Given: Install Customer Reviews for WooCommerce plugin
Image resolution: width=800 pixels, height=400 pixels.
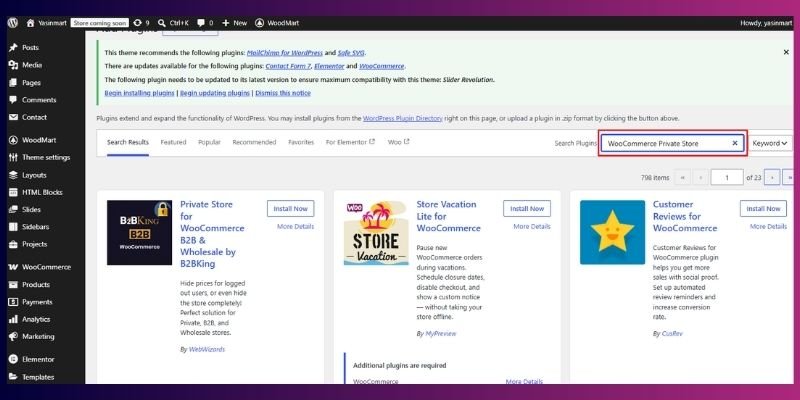Looking at the screenshot, I should tap(763, 209).
